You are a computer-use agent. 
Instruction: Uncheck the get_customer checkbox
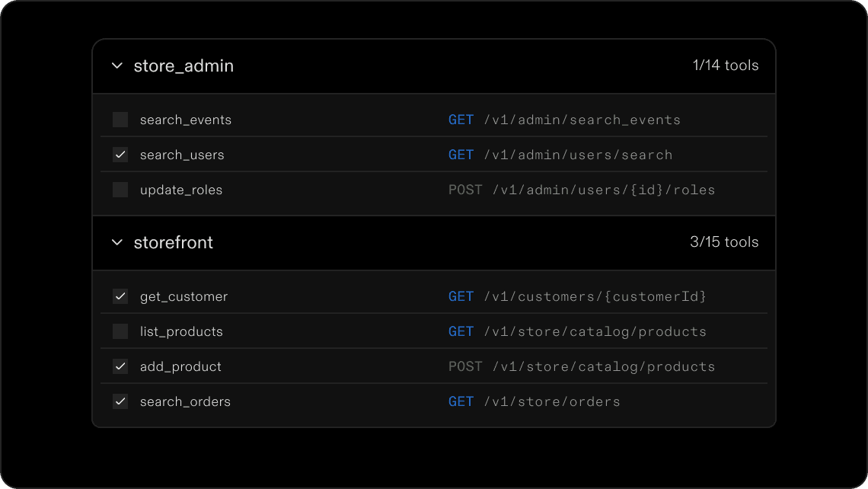coord(120,296)
